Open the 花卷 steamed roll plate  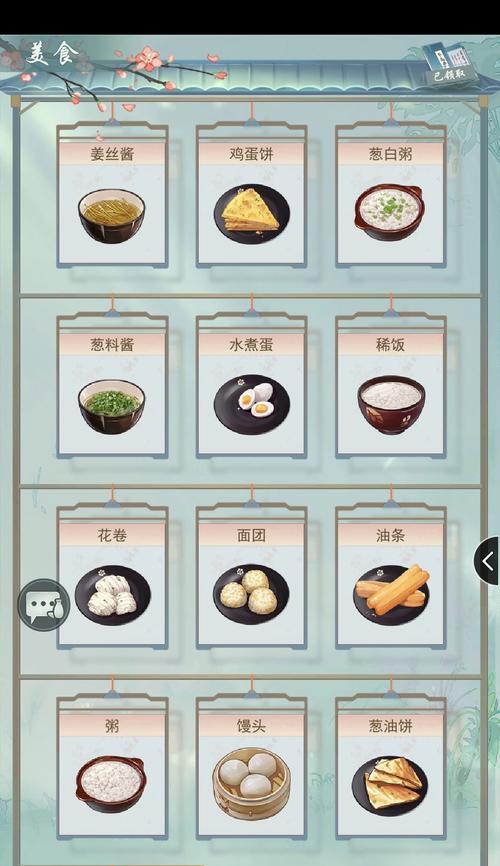[113, 595]
